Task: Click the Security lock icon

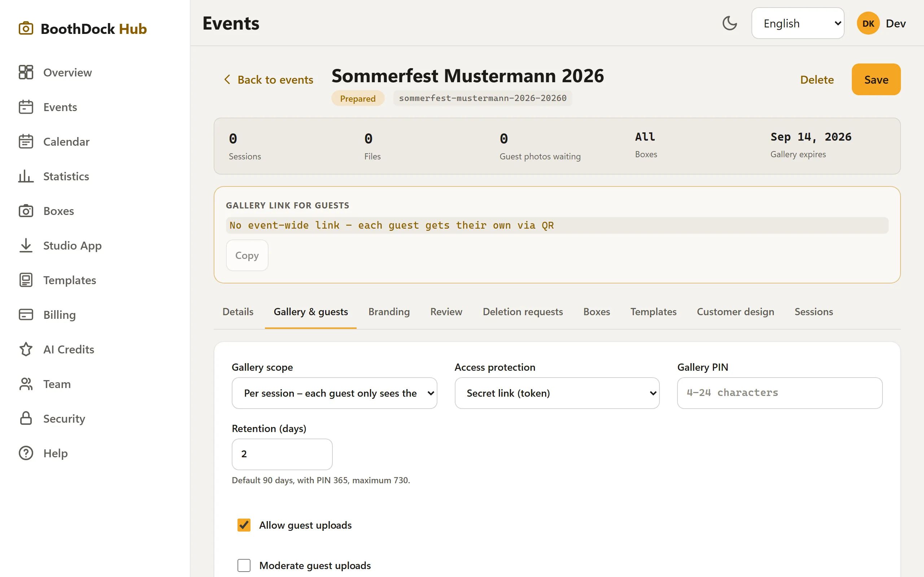Action: pyautogui.click(x=26, y=418)
